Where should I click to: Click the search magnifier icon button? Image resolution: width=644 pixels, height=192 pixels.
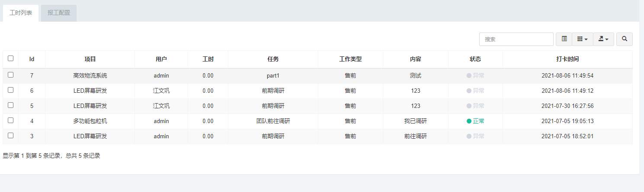point(624,39)
